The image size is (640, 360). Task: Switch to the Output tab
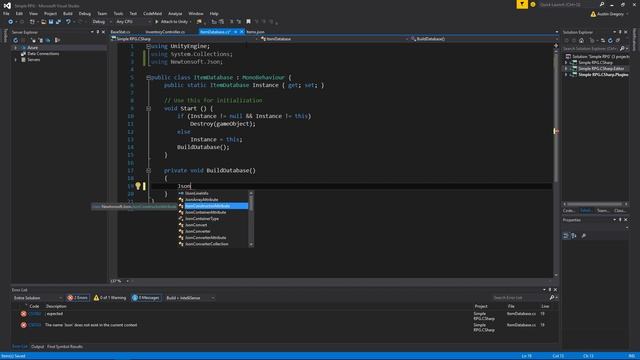pyautogui.click(x=37, y=347)
